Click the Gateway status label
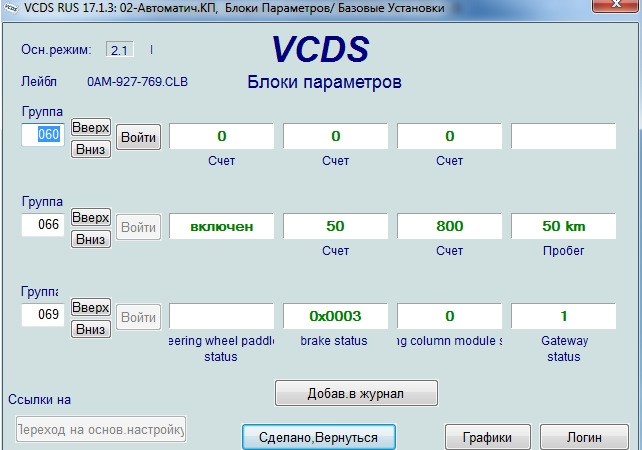Viewport: 642px width, 450px height. point(564,348)
